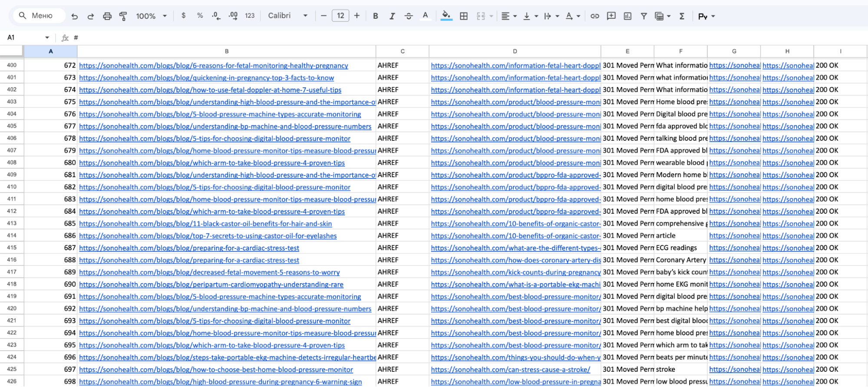
Task: Select column D header
Action: pos(515,51)
